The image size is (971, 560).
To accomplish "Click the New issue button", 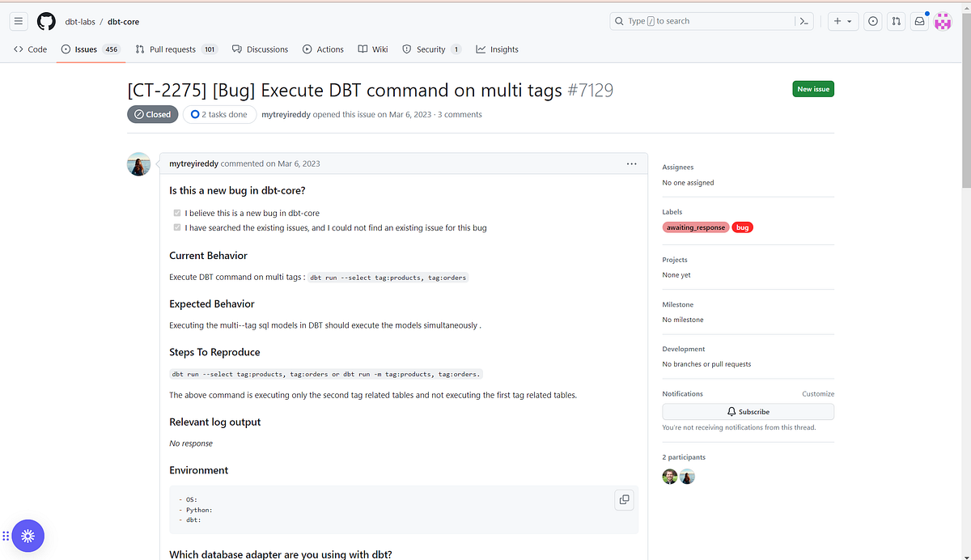I will (812, 89).
